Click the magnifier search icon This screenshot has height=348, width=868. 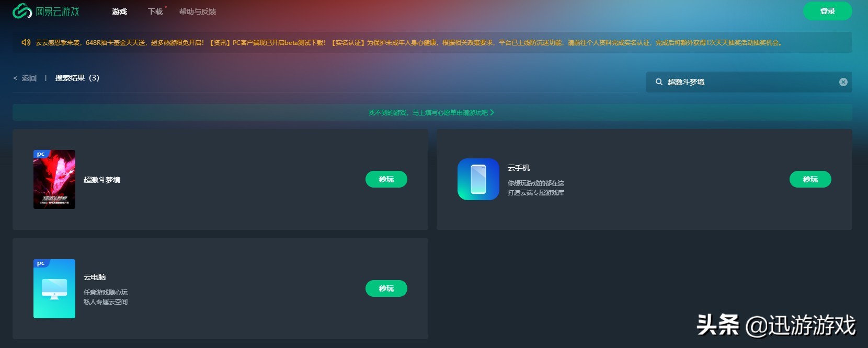click(659, 82)
